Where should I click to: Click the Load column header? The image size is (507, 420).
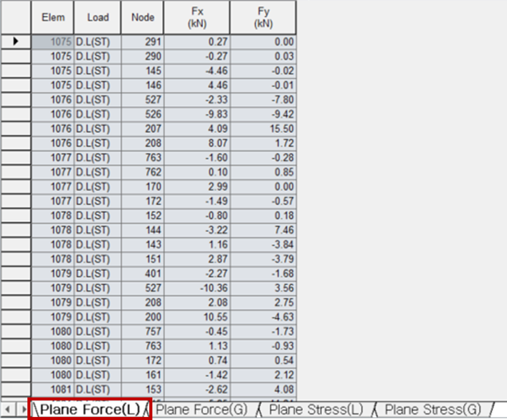point(97,17)
